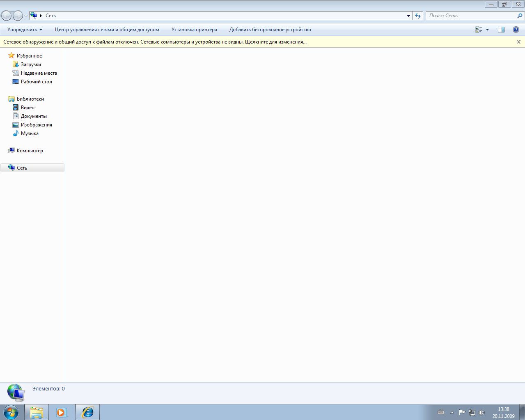Image resolution: width=525 pixels, height=420 pixels.
Task: Expand the view options dropdown arrow
Action: click(x=487, y=30)
